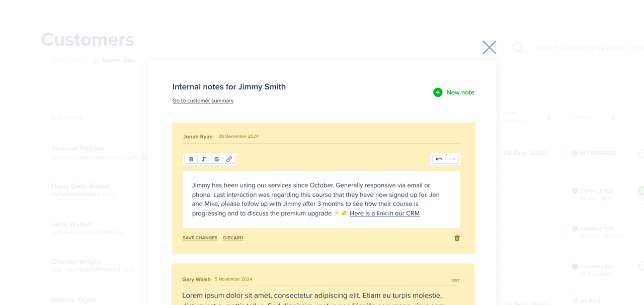
Task: Sort the table by Status column
Action: pos(613,118)
